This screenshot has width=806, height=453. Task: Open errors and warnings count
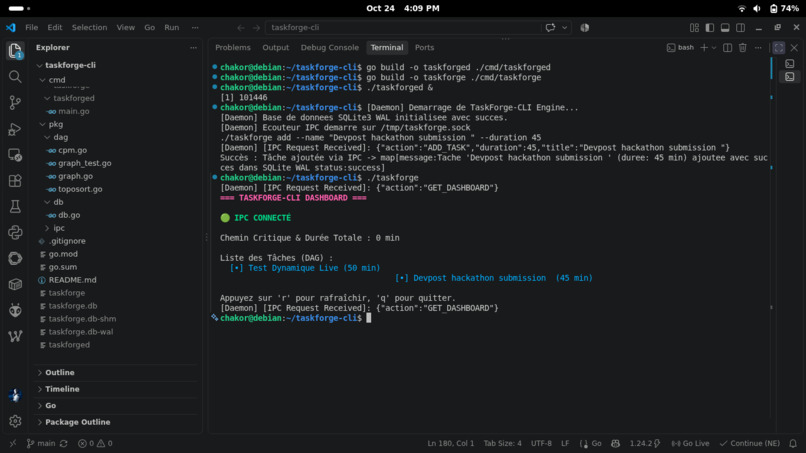point(95,443)
